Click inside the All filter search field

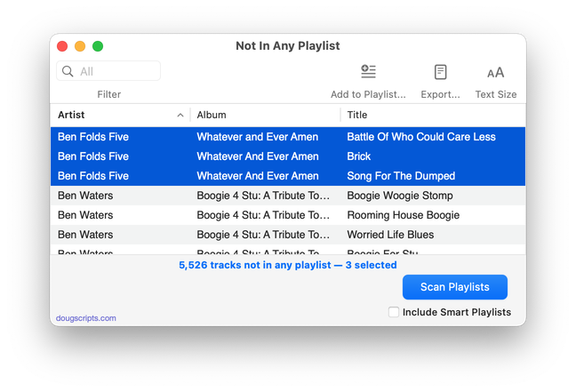[x=108, y=71]
